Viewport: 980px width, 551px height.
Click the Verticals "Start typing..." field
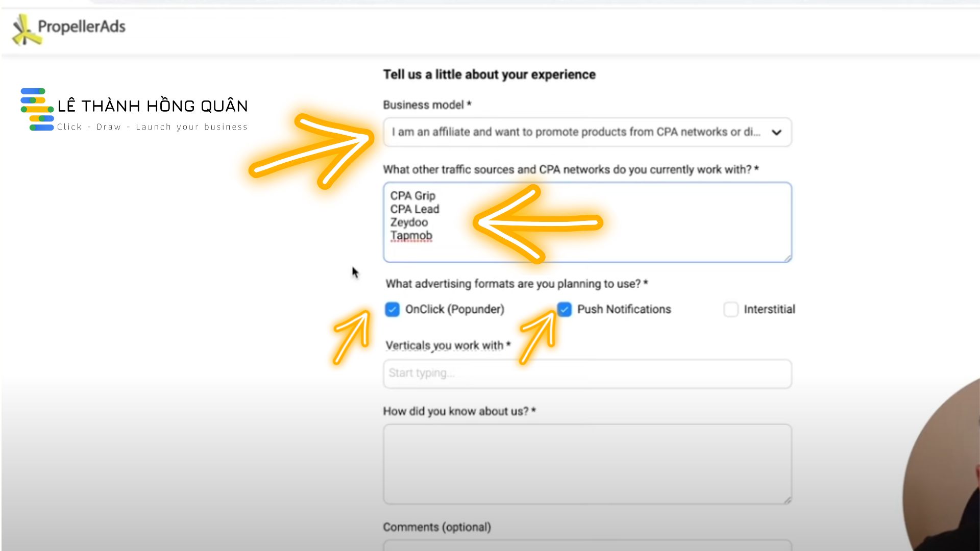pyautogui.click(x=587, y=373)
